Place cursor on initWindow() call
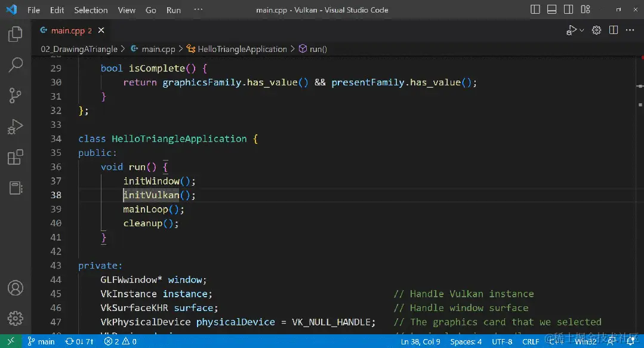Image resolution: width=644 pixels, height=348 pixels. (x=159, y=181)
